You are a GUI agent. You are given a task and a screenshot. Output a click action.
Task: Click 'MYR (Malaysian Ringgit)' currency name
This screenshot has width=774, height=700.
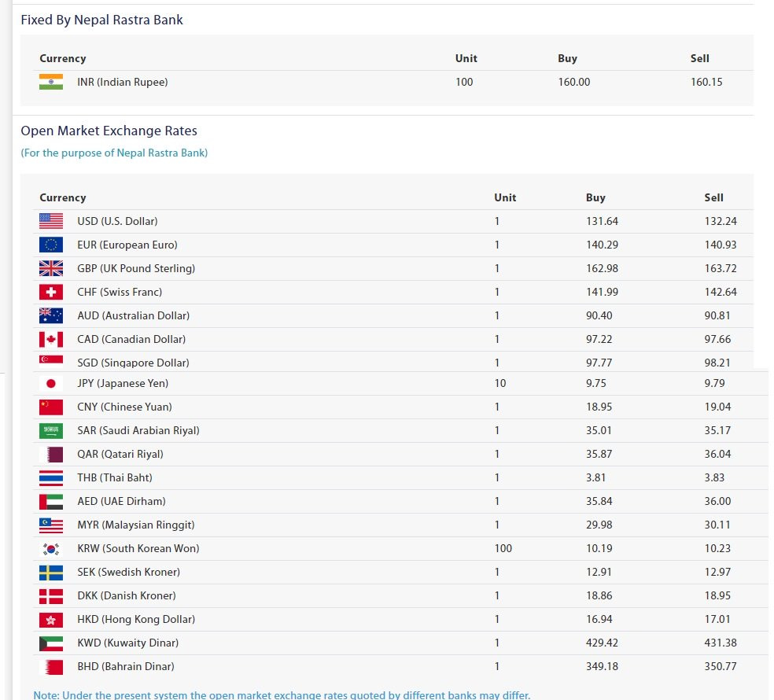136,525
